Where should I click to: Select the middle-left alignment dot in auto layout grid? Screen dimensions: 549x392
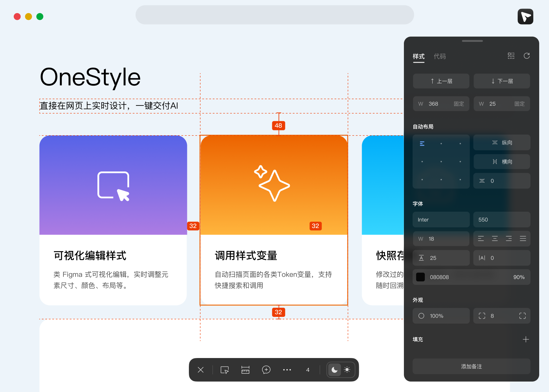tap(422, 162)
